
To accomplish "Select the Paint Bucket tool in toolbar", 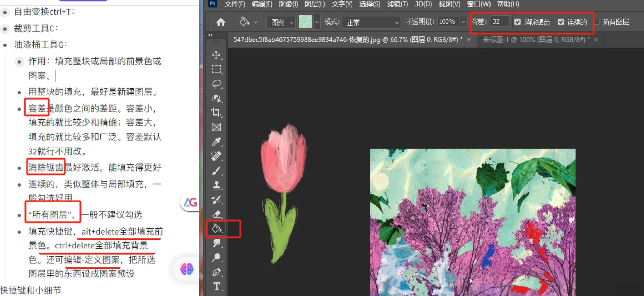I will click(x=217, y=229).
